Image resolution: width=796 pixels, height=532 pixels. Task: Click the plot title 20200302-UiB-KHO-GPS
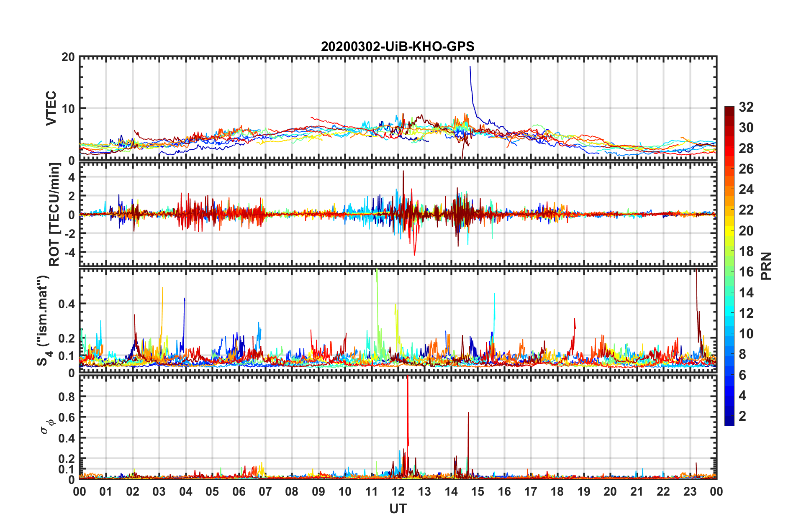[398, 46]
